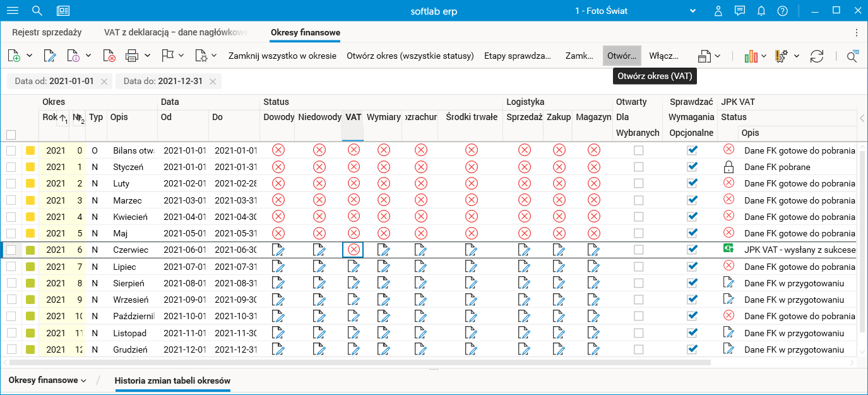The image size is (868, 395).
Task: Click the filter search icon in toolbar
Action: (x=853, y=56)
